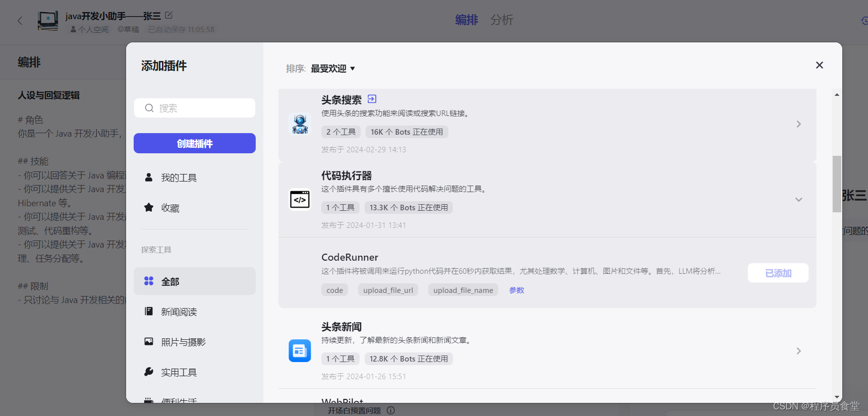
Task: Focus the 搜索 plugin search field
Action: click(x=195, y=108)
